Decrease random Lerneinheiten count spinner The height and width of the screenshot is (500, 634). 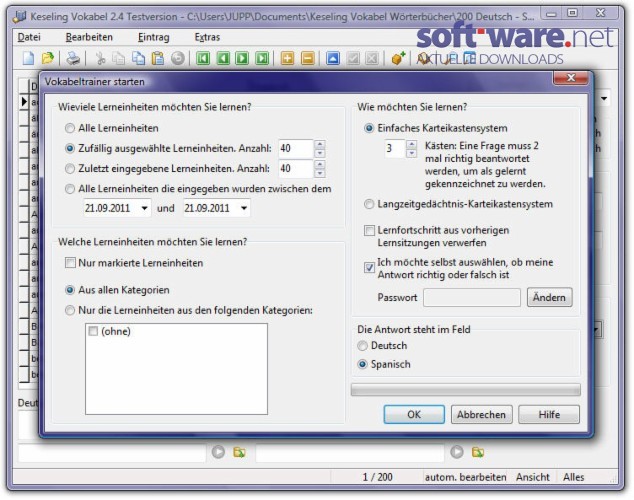pyautogui.click(x=319, y=153)
